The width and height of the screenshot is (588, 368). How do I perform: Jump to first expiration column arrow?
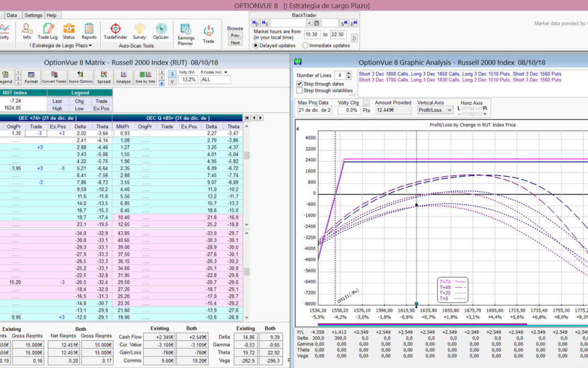tap(247, 118)
